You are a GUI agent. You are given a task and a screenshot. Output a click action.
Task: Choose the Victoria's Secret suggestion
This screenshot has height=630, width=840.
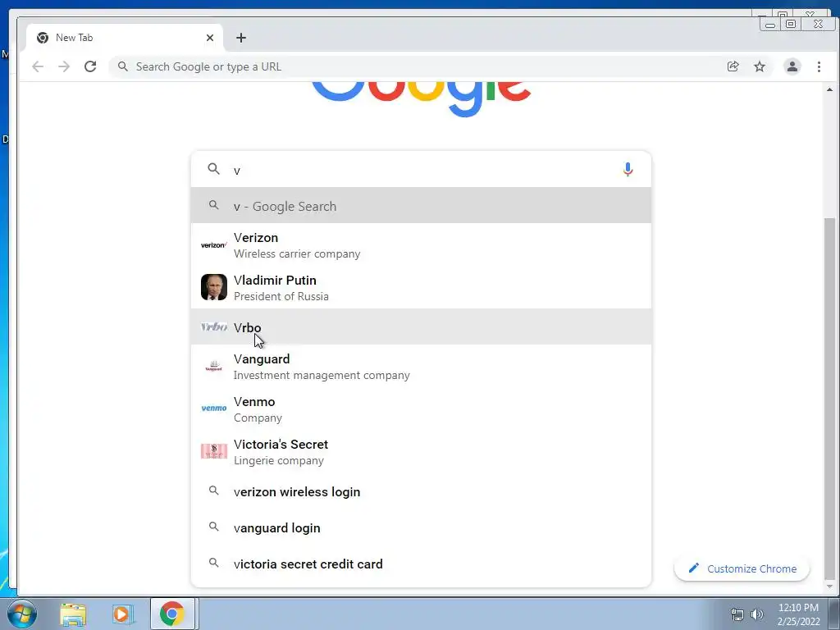(x=421, y=452)
